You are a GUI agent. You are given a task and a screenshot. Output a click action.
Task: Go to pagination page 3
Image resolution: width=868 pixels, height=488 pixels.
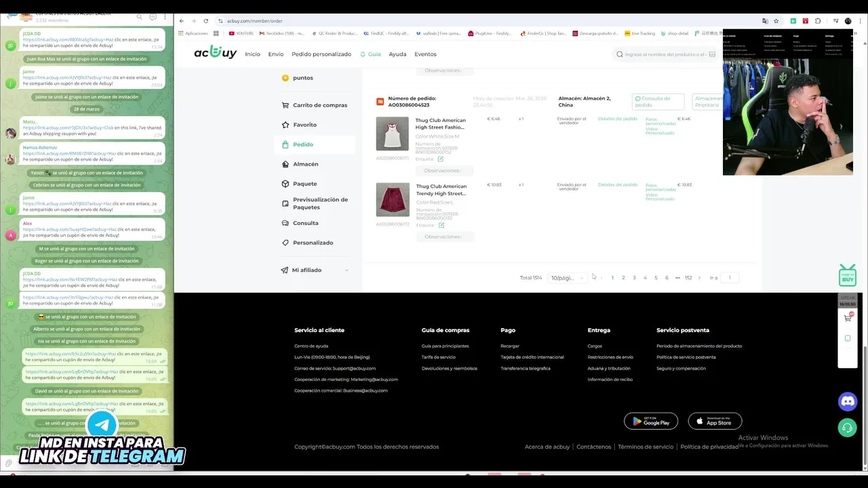[634, 278]
